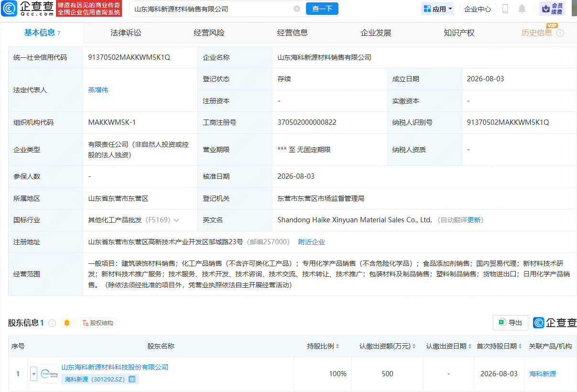
Task: Click the 会员续费 VIP badge icon
Action: click(552, 9)
